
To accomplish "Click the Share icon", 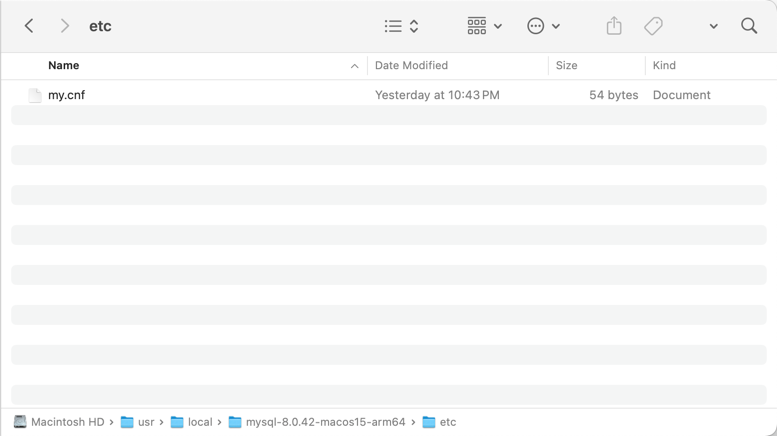I will [x=614, y=26].
